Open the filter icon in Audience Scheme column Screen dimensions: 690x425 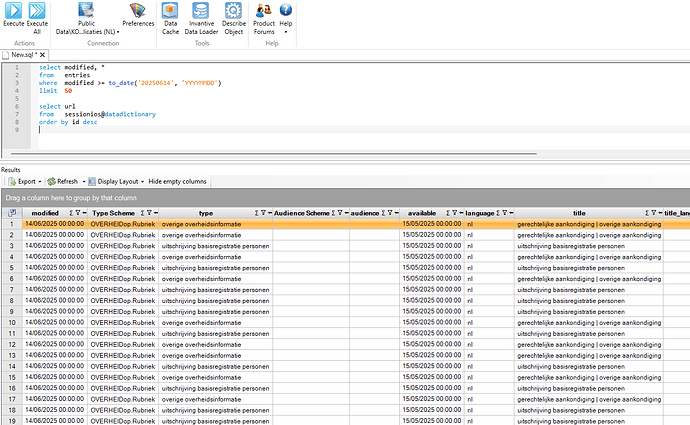(x=340, y=213)
